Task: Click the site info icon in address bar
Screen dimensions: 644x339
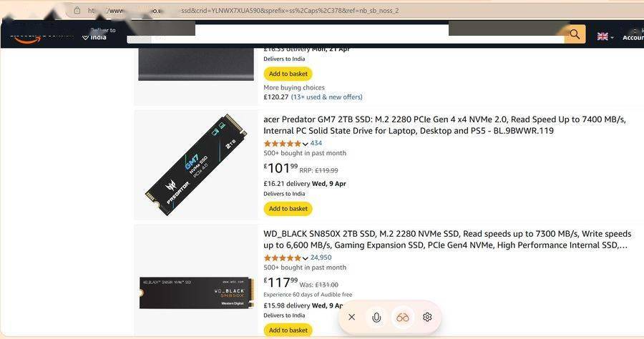Action: (x=77, y=10)
